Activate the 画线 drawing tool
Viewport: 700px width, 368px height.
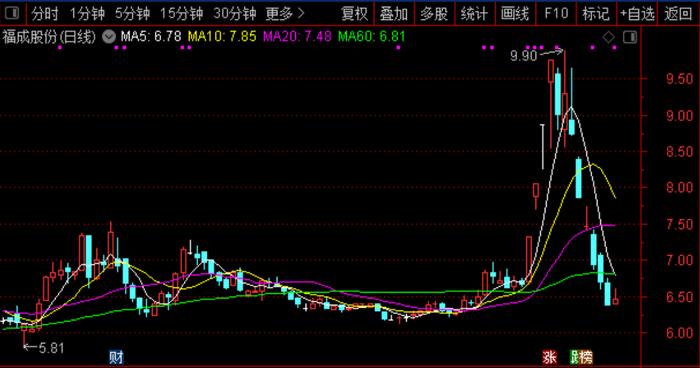pyautogui.click(x=515, y=14)
